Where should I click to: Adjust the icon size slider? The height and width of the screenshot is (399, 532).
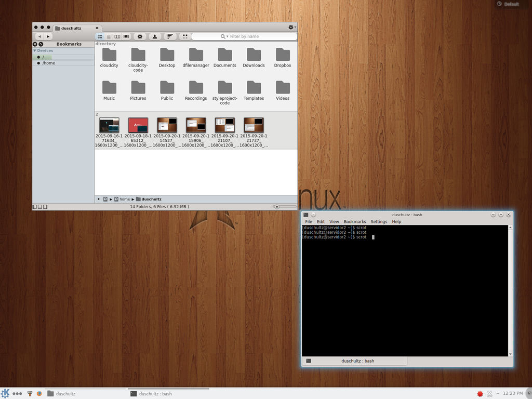[284, 207]
